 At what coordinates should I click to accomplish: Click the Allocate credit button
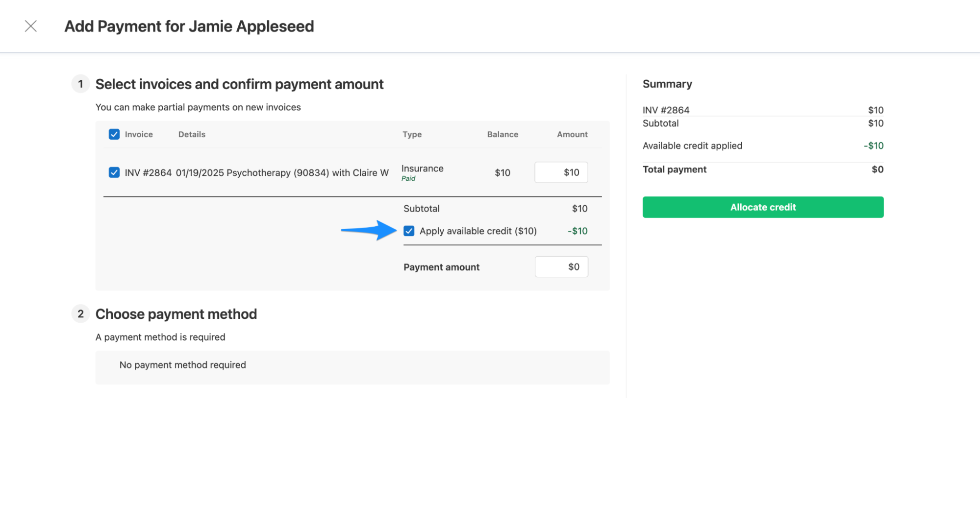pos(762,207)
